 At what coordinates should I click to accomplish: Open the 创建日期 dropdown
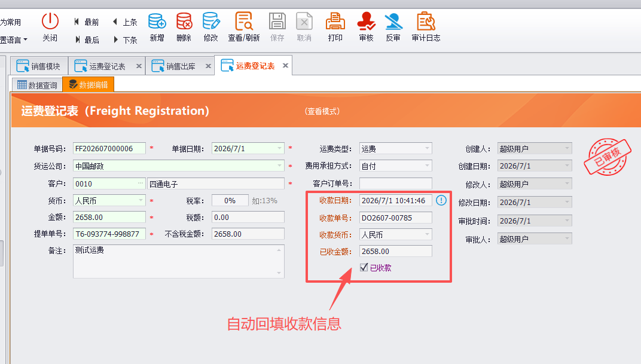pyautogui.click(x=567, y=166)
